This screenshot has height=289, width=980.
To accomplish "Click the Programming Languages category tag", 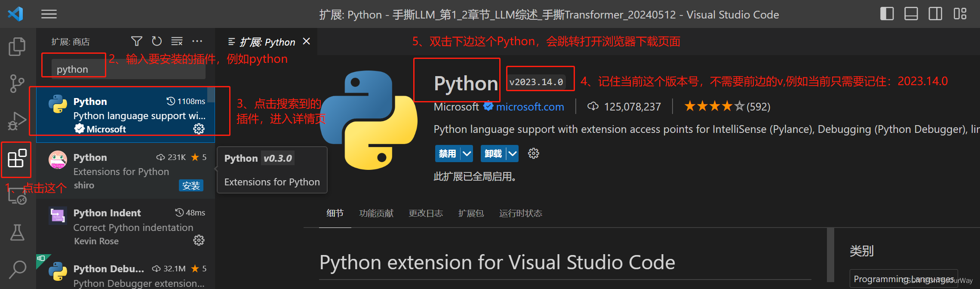I will (x=903, y=279).
